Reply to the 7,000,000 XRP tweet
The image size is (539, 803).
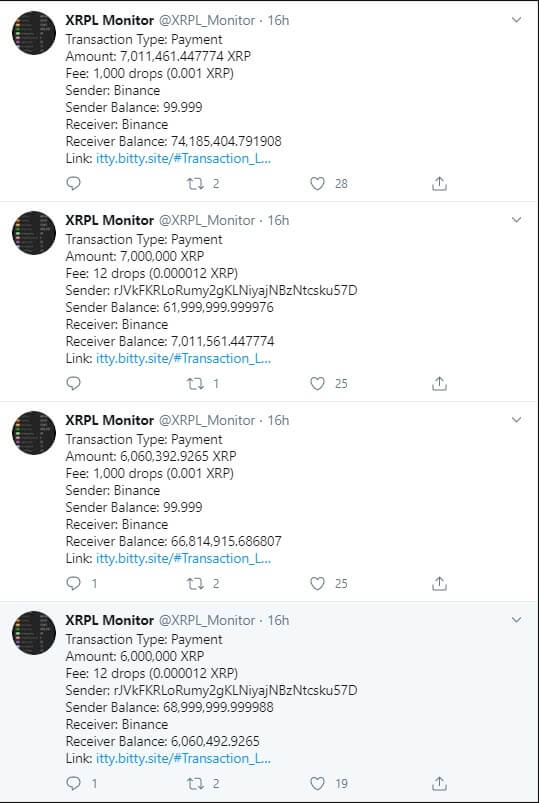[74, 384]
